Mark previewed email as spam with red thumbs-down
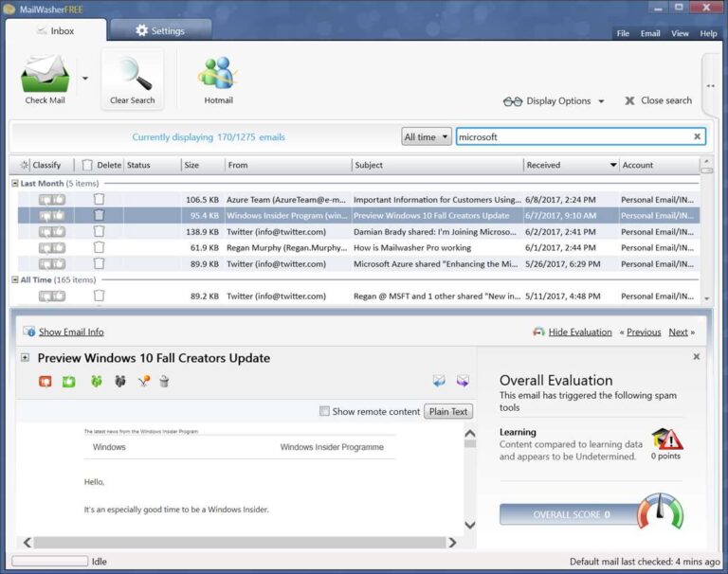728x574 pixels. click(45, 382)
